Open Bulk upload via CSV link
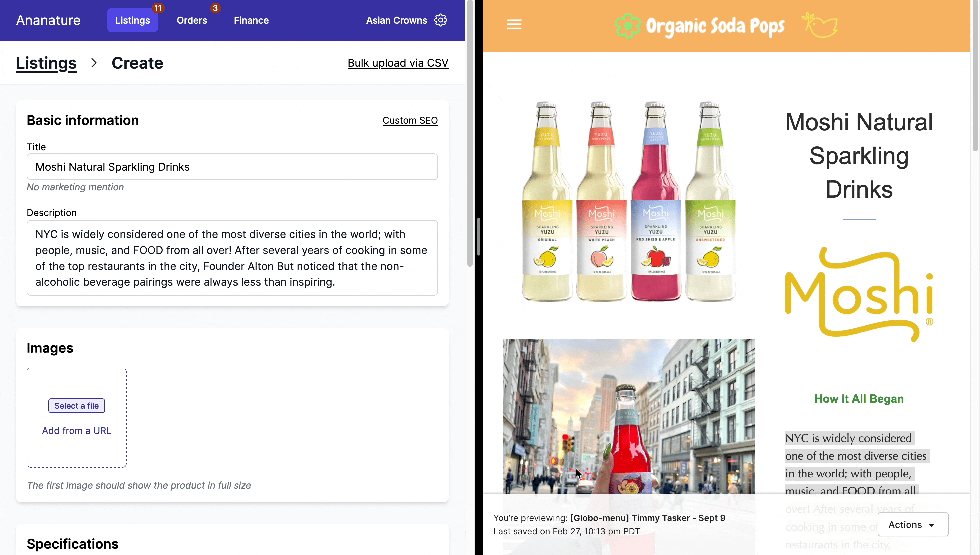 coord(398,63)
